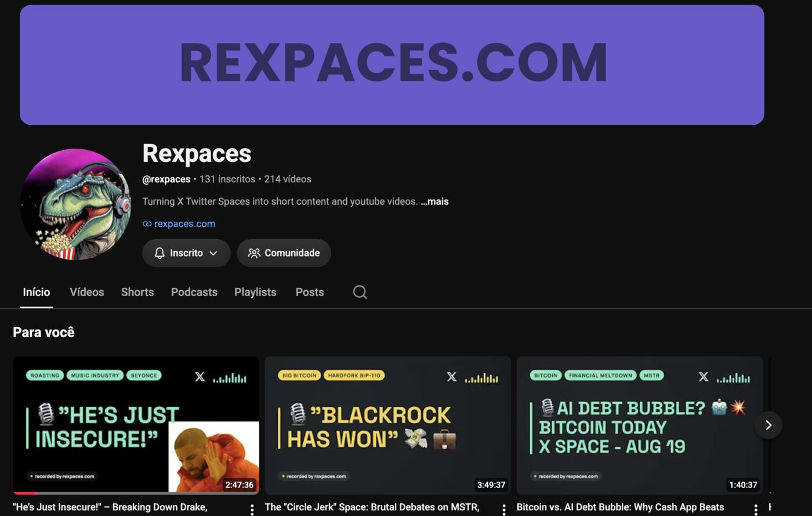Click the Rexpaces channel name heading
Image resolution: width=812 pixels, height=516 pixels.
(197, 154)
